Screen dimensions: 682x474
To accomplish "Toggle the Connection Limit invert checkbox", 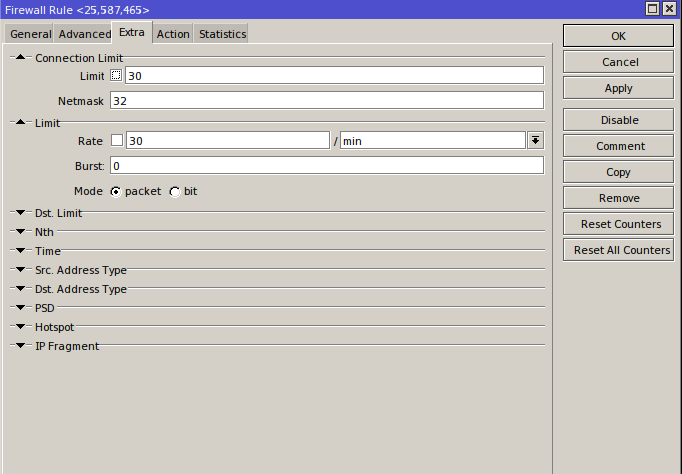I will 116,75.
